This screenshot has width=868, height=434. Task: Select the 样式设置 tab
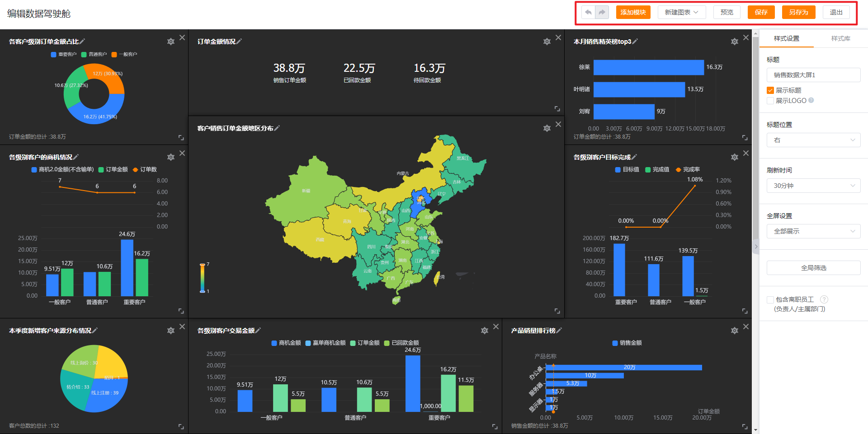[786, 38]
